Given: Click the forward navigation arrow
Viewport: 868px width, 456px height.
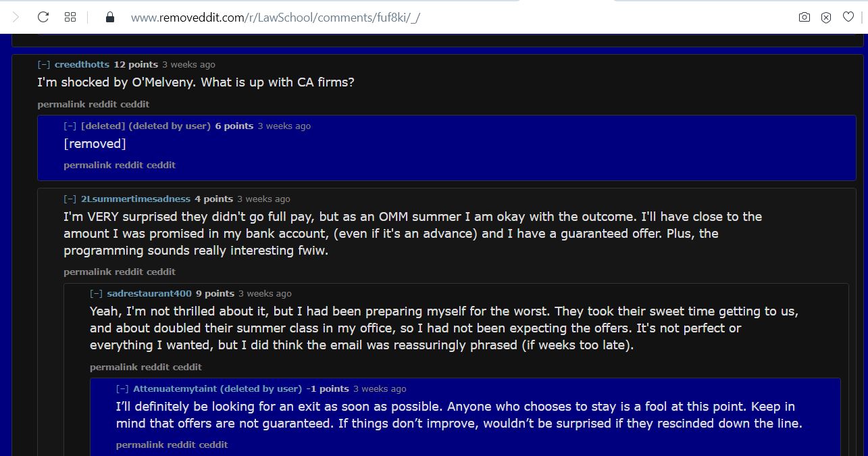Looking at the screenshot, I should point(17,17).
